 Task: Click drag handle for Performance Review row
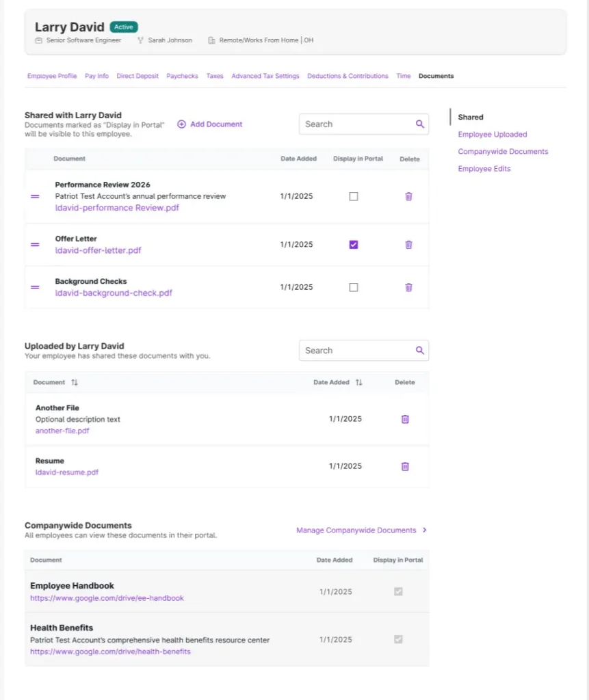35,196
